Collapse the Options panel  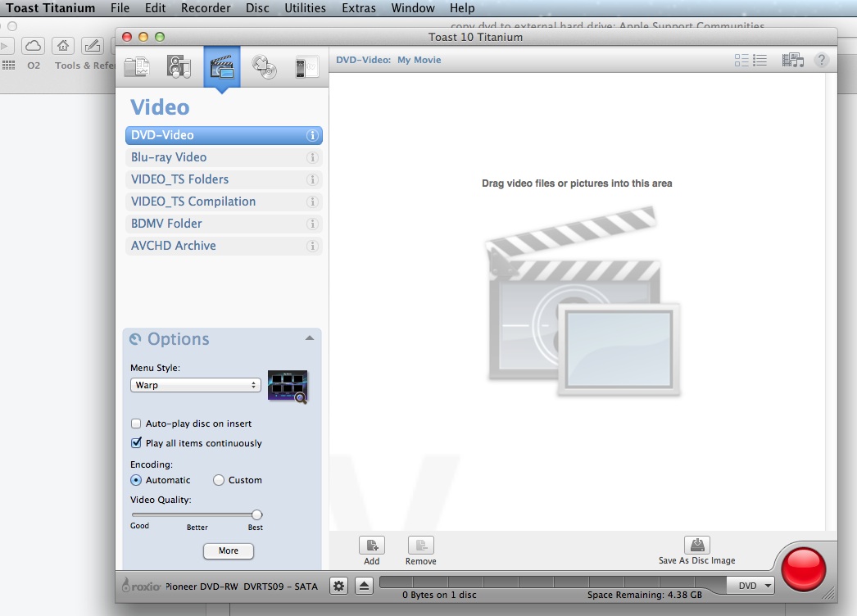tap(310, 336)
